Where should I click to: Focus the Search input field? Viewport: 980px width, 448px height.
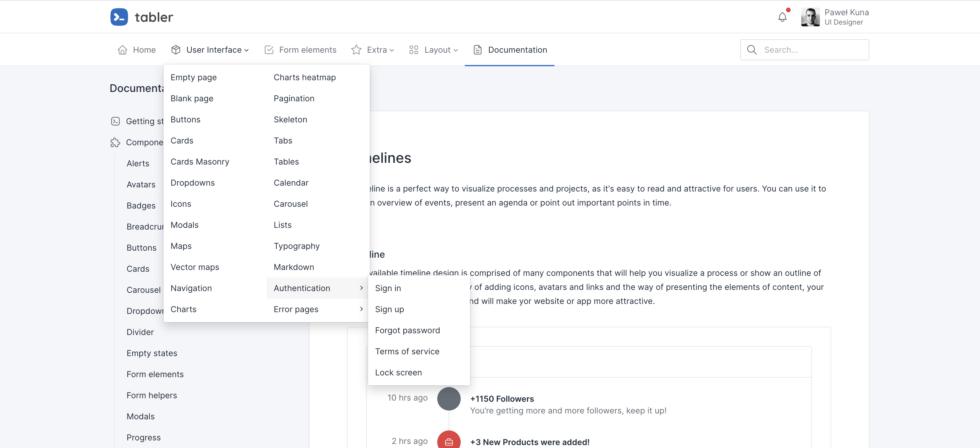click(805, 50)
